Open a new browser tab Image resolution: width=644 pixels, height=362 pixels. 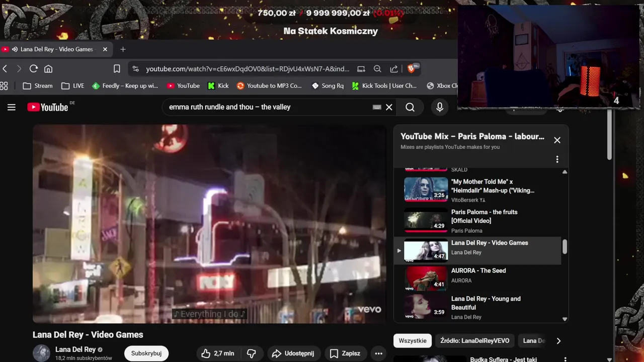click(x=123, y=49)
